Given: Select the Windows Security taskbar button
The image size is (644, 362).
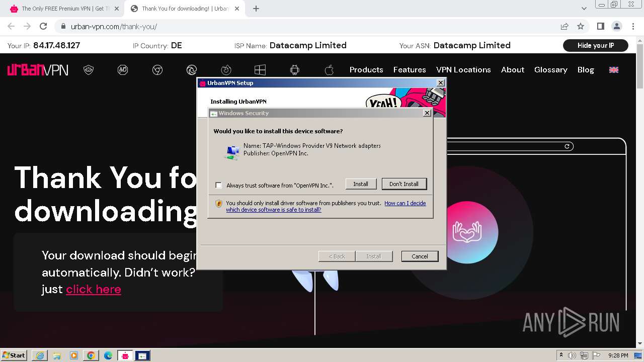Looking at the screenshot, I should [142, 355].
